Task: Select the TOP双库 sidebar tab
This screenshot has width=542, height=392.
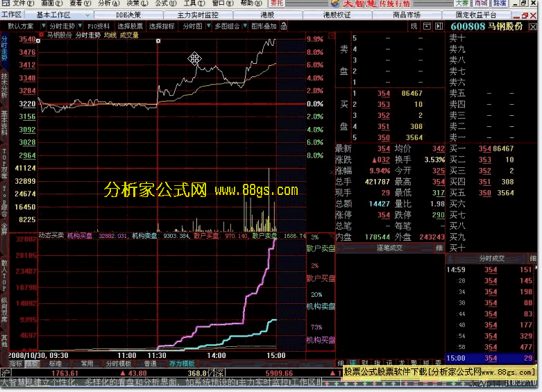Action: click(4, 164)
